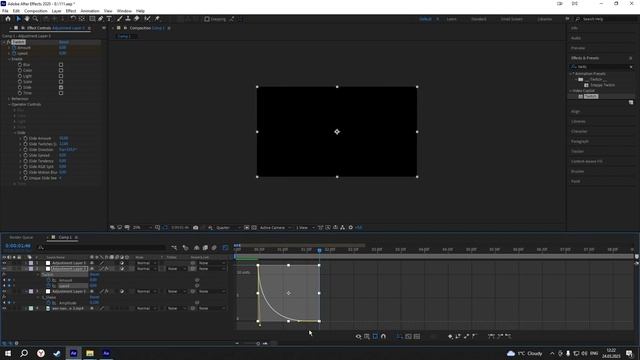Collapse the Video Copilot category
640x360 pixels.
tap(571, 91)
